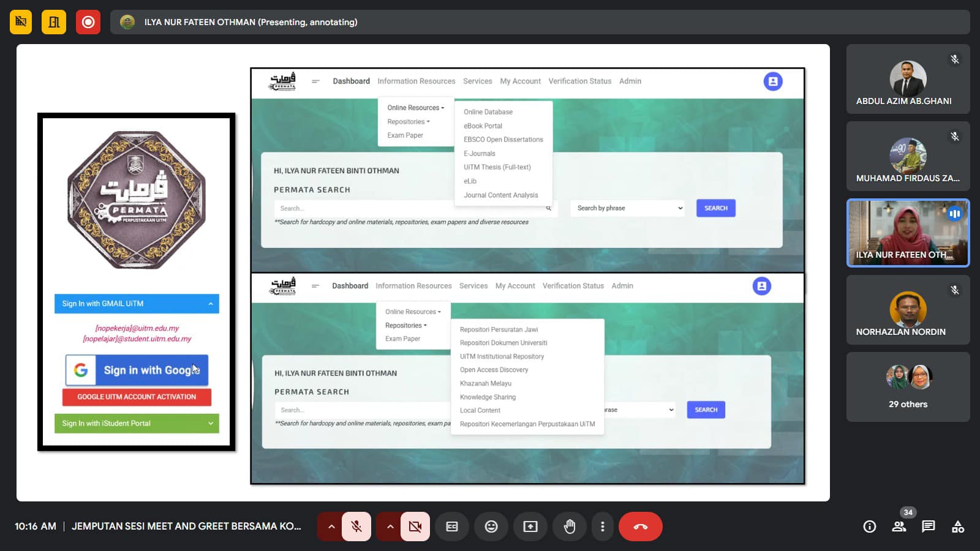Choose UiTM Thesis (Full-text) entry
Viewport: 980px width, 551px height.
pyautogui.click(x=497, y=167)
